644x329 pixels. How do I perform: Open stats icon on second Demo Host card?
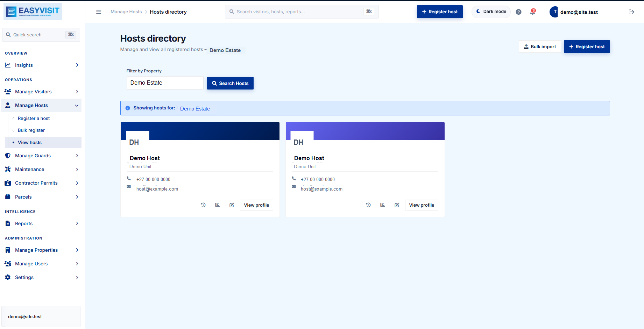(382, 205)
